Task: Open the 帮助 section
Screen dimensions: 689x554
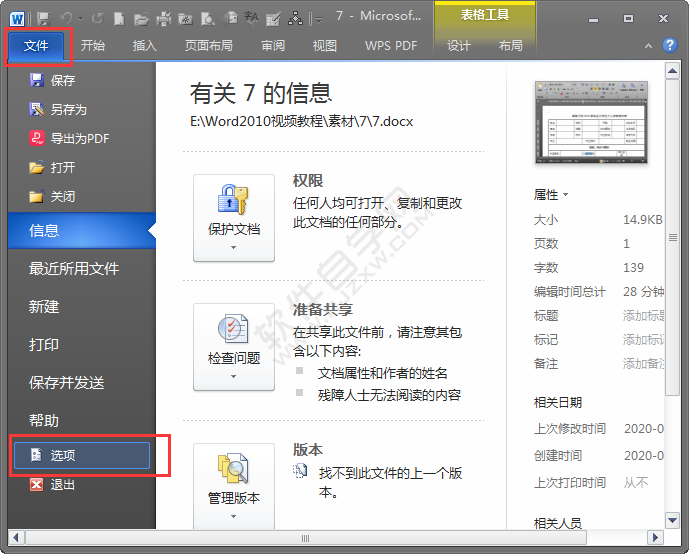Action: coord(82,420)
